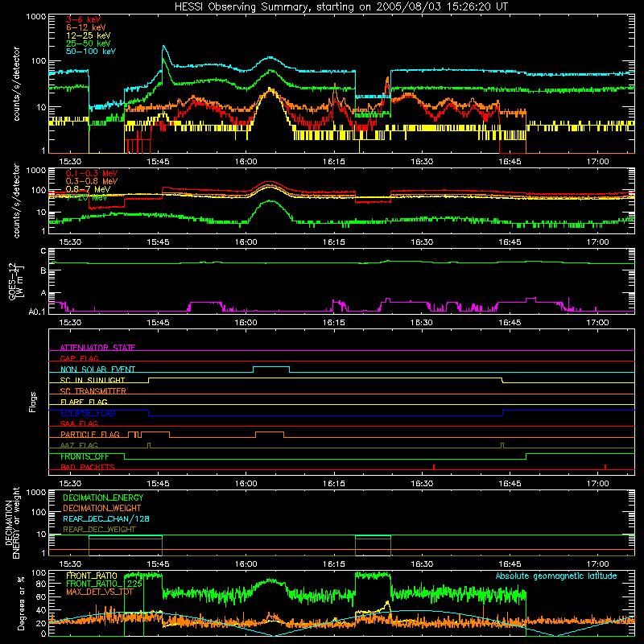Click the DECIMATION_ENERGY legend label

103,497
